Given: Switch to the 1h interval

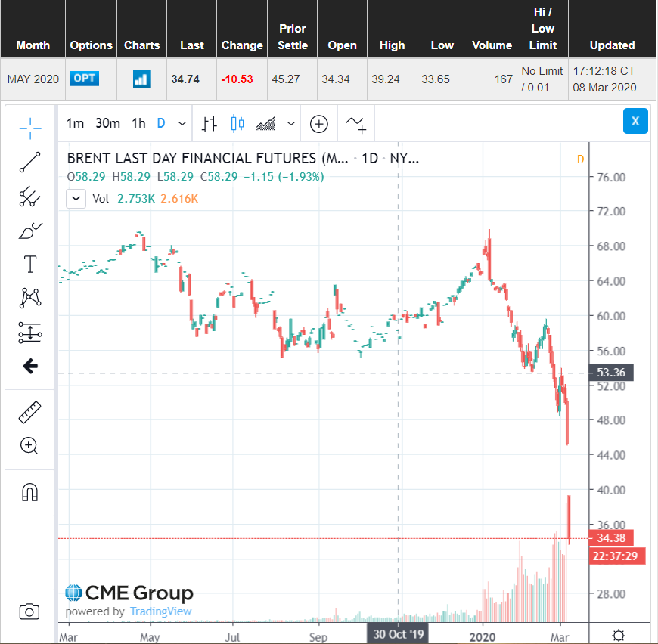Looking at the screenshot, I should coord(138,123).
